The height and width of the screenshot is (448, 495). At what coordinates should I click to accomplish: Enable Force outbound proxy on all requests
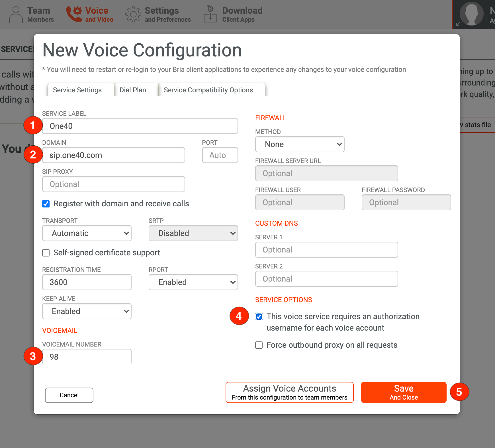(x=259, y=345)
